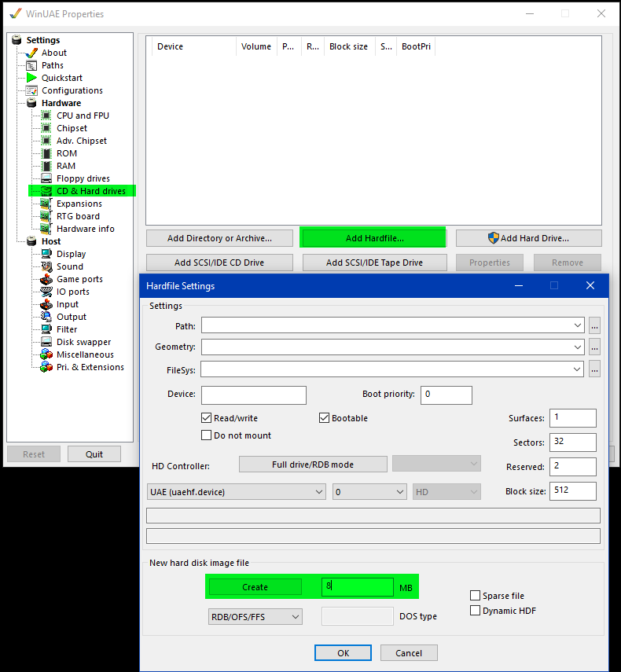Browse for Path with ellipsis button
621x672 pixels.
[x=594, y=325]
